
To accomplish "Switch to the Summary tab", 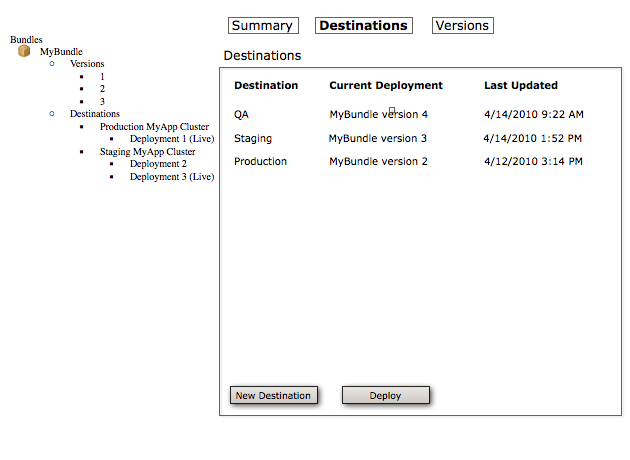I will (262, 26).
